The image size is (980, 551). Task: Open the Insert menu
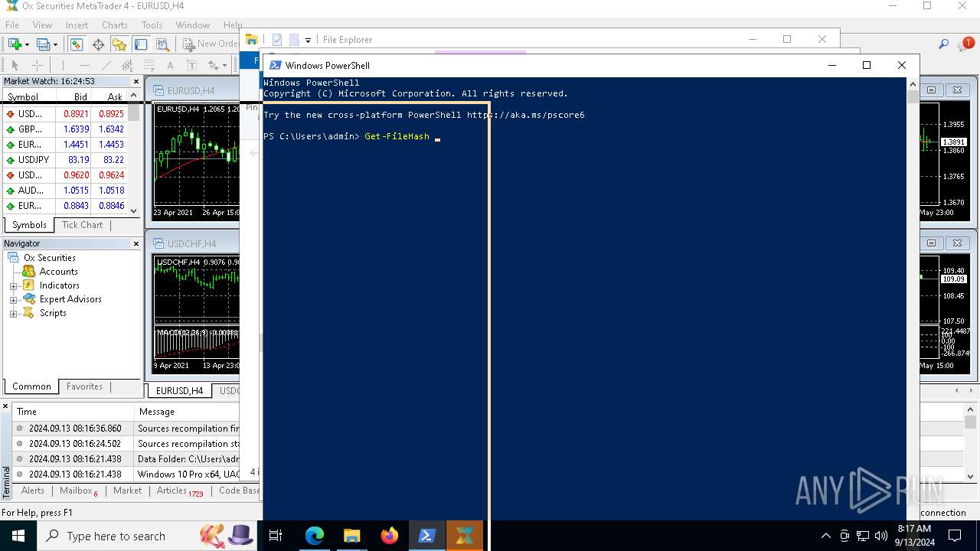[77, 25]
